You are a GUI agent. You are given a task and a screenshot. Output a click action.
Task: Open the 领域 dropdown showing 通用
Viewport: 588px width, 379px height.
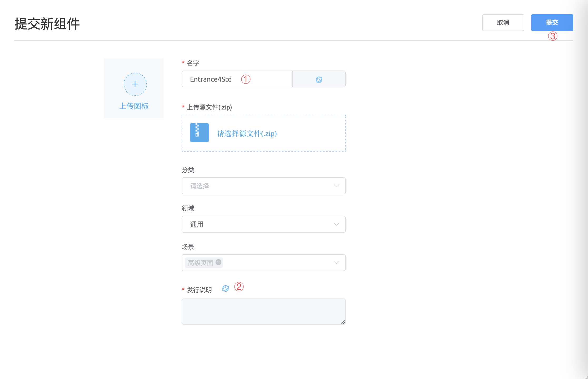tap(263, 224)
